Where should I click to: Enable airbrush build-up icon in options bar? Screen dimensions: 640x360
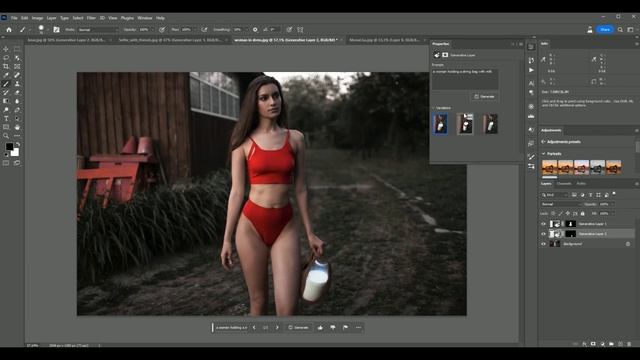tap(204, 29)
